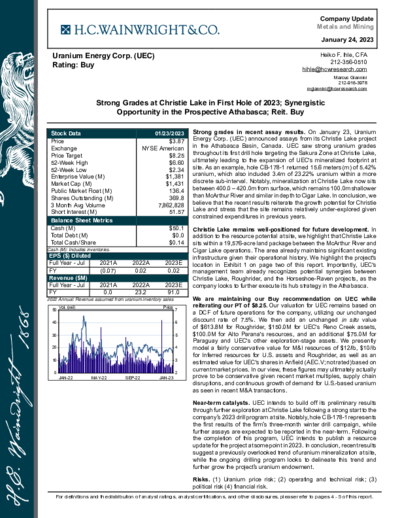Click the Revenue ($M) table header
The image size is (400, 518).
118,278
